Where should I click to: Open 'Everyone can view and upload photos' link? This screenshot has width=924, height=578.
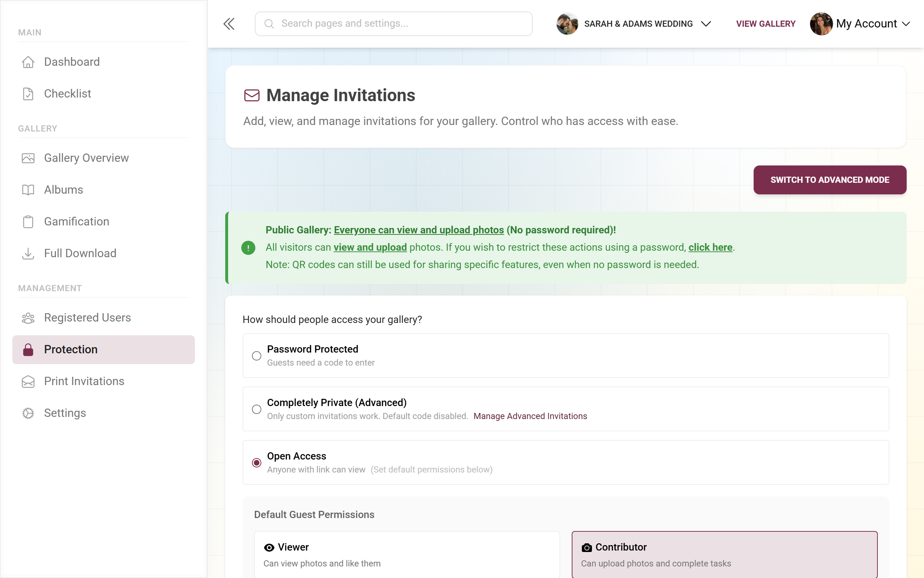(x=419, y=230)
